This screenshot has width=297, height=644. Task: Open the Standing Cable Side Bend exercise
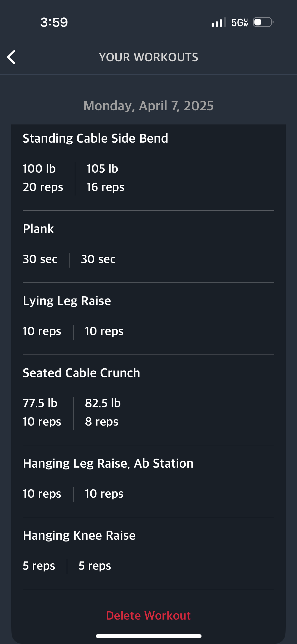95,138
